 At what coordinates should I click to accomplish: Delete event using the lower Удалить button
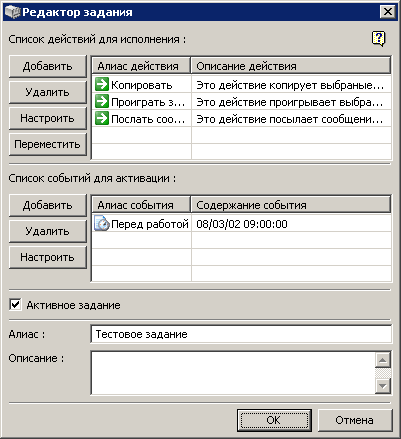point(48,231)
